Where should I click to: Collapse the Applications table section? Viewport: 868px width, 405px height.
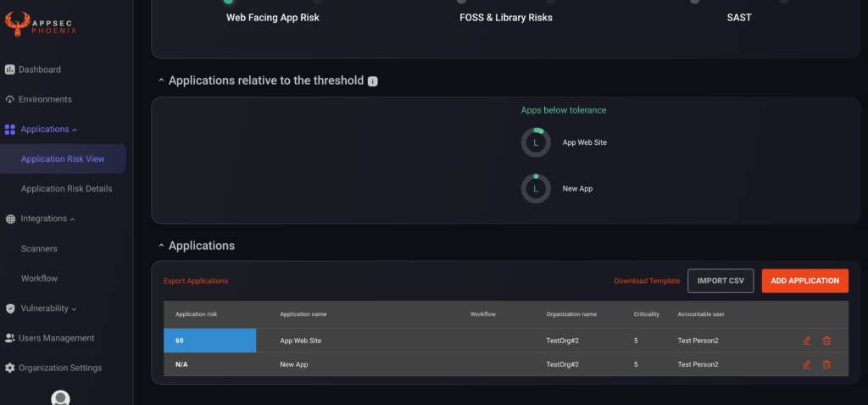(161, 246)
